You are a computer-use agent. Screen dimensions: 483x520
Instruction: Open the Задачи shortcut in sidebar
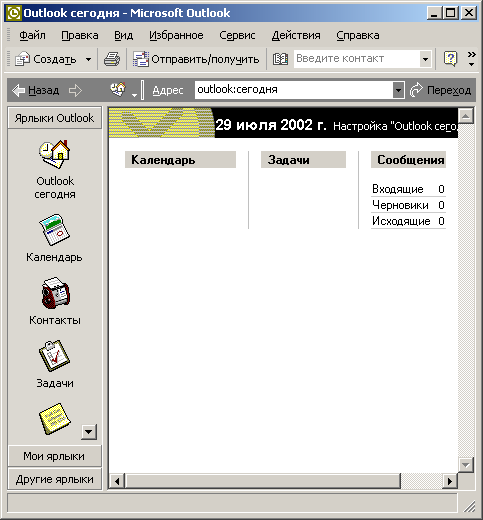pos(55,364)
